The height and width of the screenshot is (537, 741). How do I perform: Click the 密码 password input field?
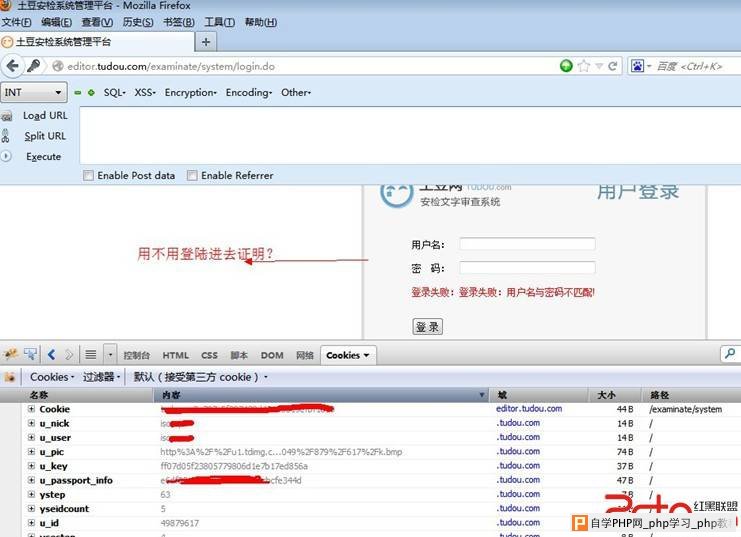(x=527, y=268)
